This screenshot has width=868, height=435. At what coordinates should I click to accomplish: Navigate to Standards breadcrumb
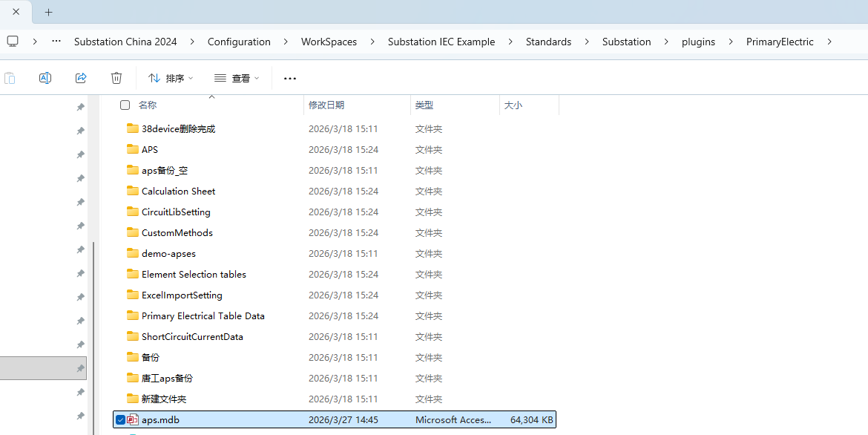point(548,42)
